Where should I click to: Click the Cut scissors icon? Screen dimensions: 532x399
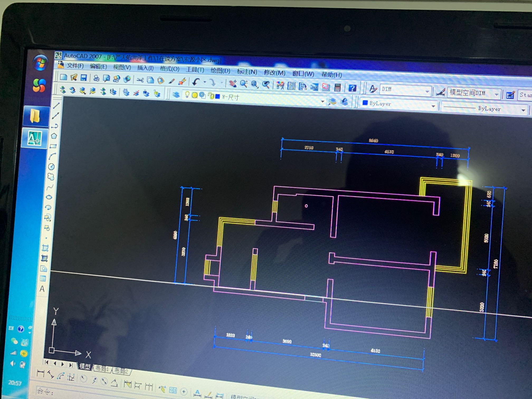(140, 80)
